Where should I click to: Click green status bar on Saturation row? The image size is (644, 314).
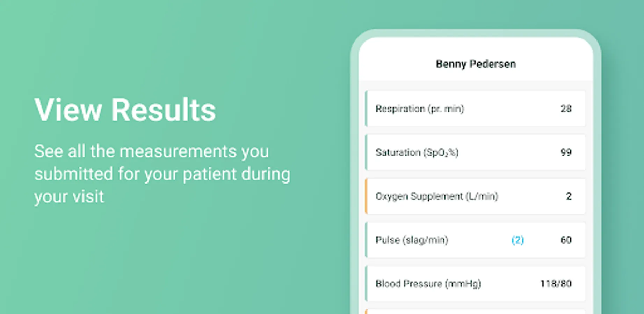pos(366,152)
